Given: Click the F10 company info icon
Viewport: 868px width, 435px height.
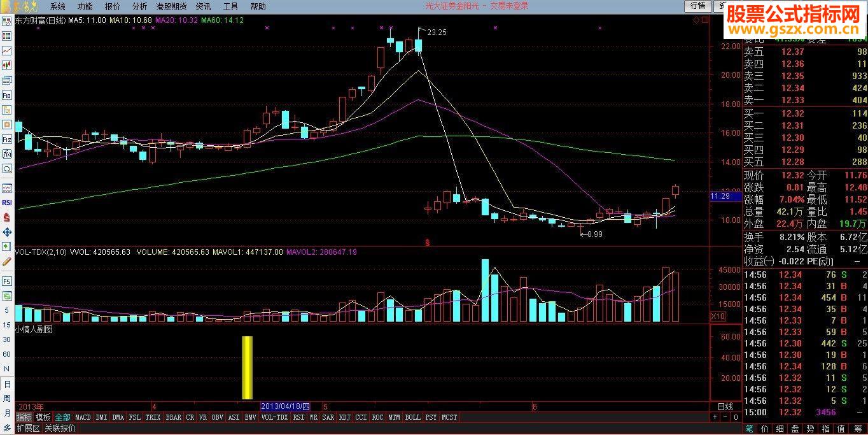Looking at the screenshot, I should coord(7,95).
